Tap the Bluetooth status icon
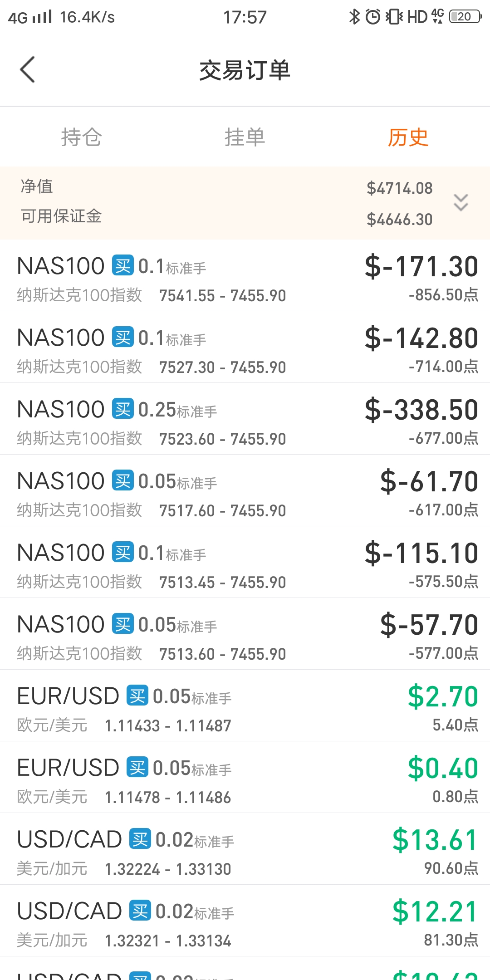The image size is (490, 980). (354, 17)
